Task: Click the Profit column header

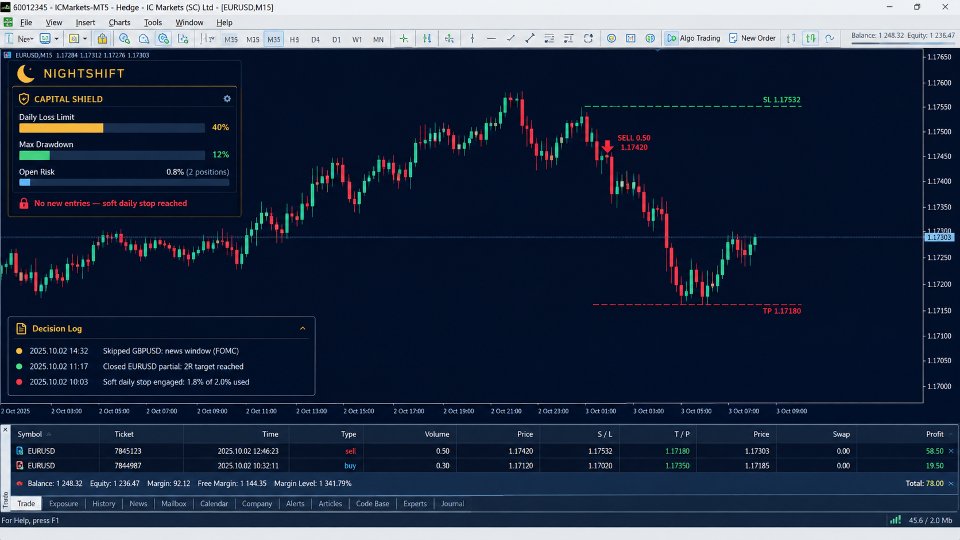Action: tap(934, 434)
